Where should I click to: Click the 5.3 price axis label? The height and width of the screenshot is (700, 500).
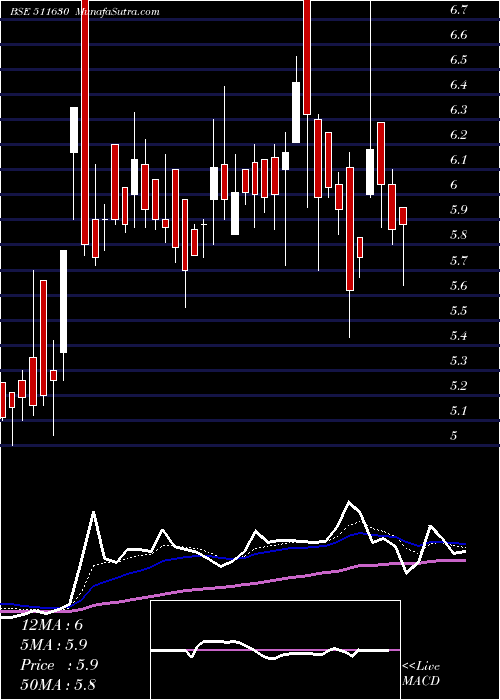[x=459, y=361]
